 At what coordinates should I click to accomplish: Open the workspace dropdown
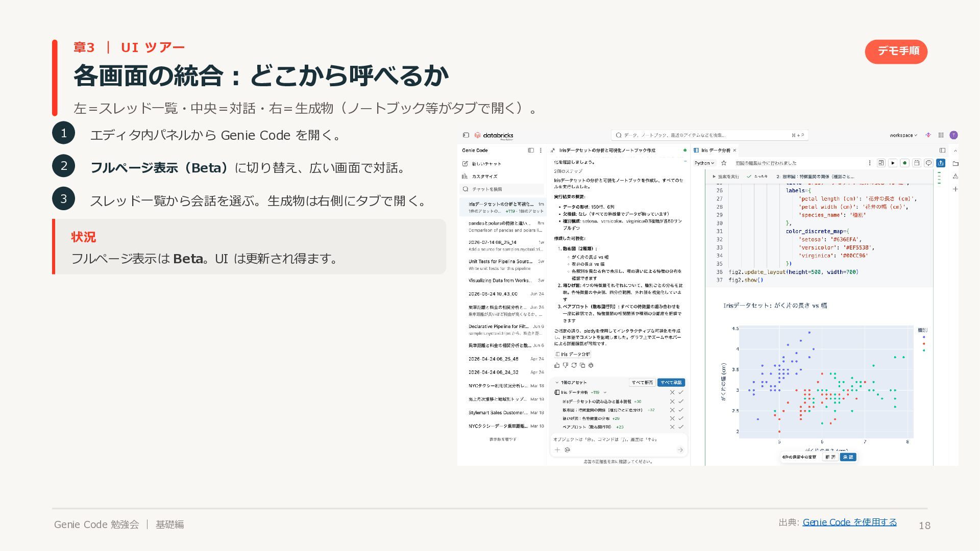(x=903, y=135)
